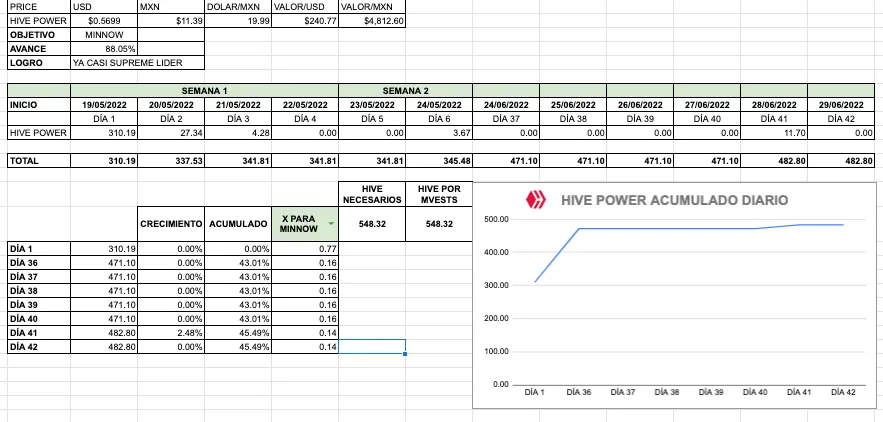Click the 29/06/2022 date cell
883x422 pixels.
(841, 105)
